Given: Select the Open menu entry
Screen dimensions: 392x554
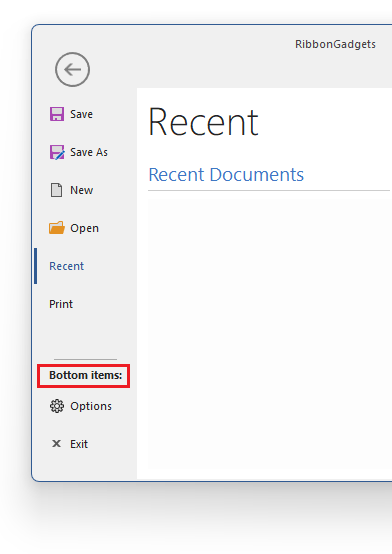Looking at the screenshot, I should click(x=86, y=228).
